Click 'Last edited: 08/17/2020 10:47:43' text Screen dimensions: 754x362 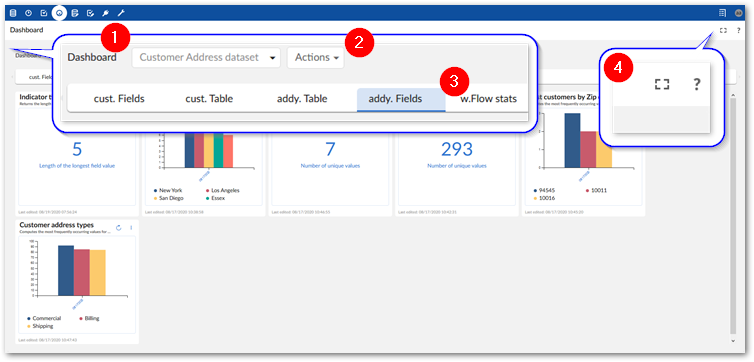point(48,340)
